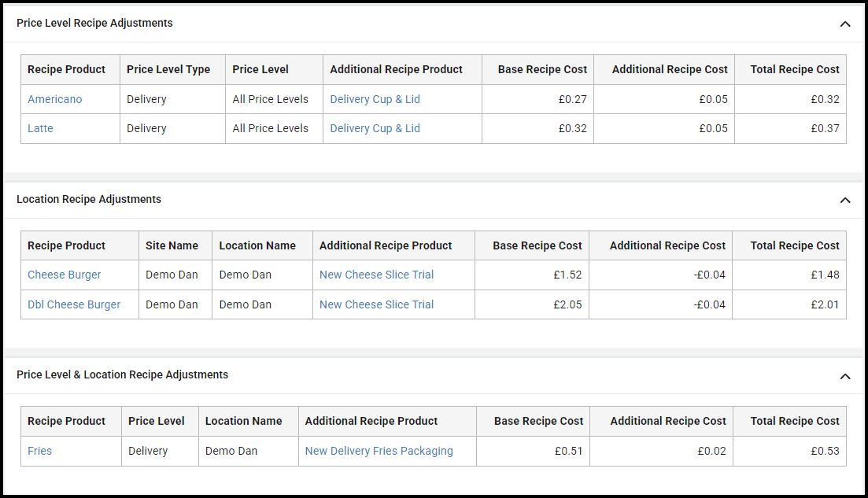This screenshot has height=498, width=868.
Task: Collapse Price Level & Location Recipe Adjustments chevron
Action: pos(844,376)
